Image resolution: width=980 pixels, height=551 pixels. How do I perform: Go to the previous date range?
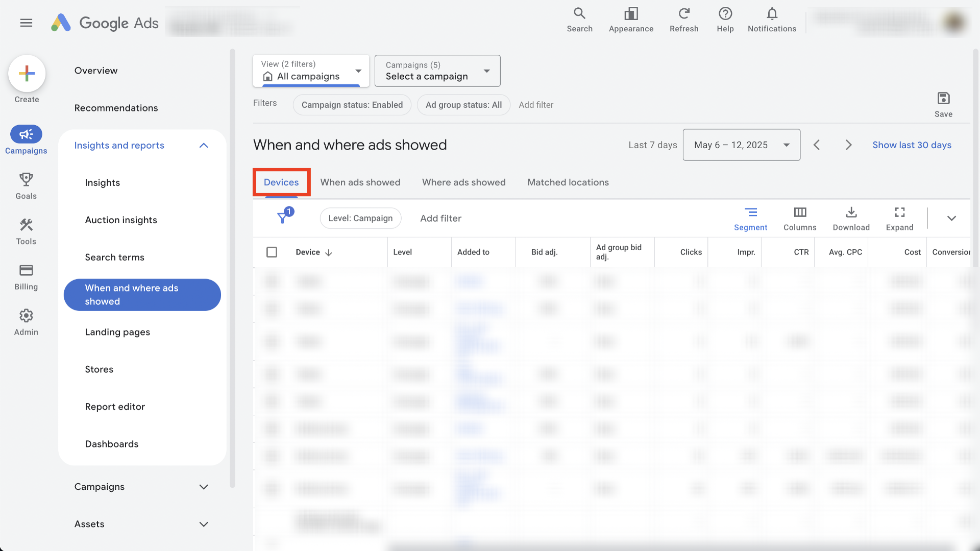[x=816, y=145]
